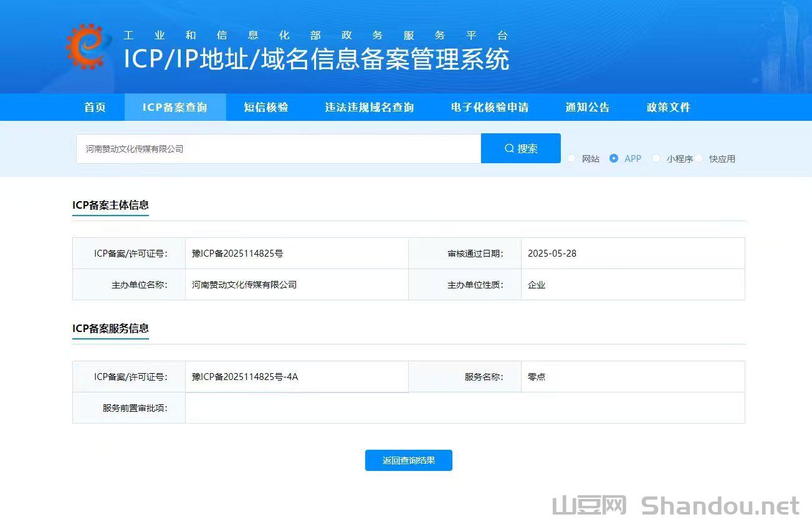Switch to the 短信核验 tab
The width and height of the screenshot is (812, 527).
click(266, 107)
